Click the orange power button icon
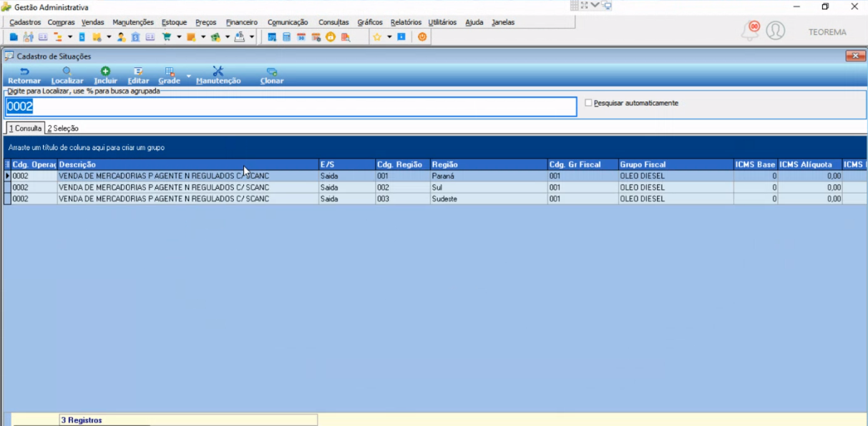The image size is (868, 426). click(x=424, y=36)
